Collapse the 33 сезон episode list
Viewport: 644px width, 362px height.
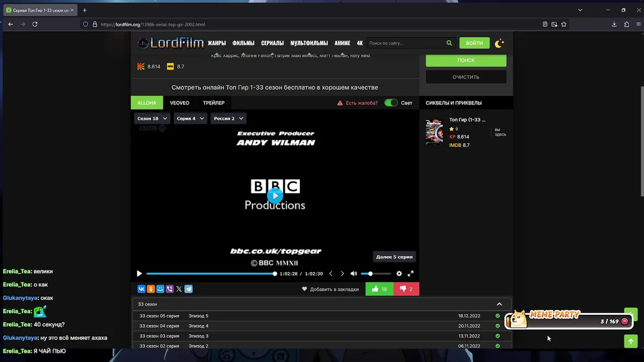pos(499,304)
